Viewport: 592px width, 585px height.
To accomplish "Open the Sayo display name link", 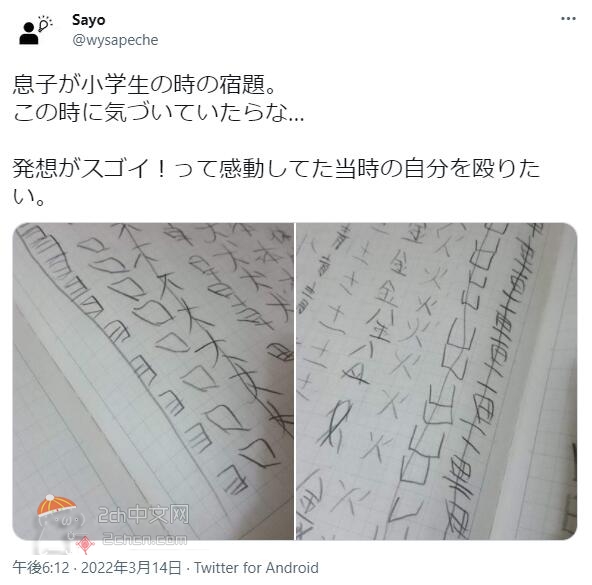I will pos(88,20).
